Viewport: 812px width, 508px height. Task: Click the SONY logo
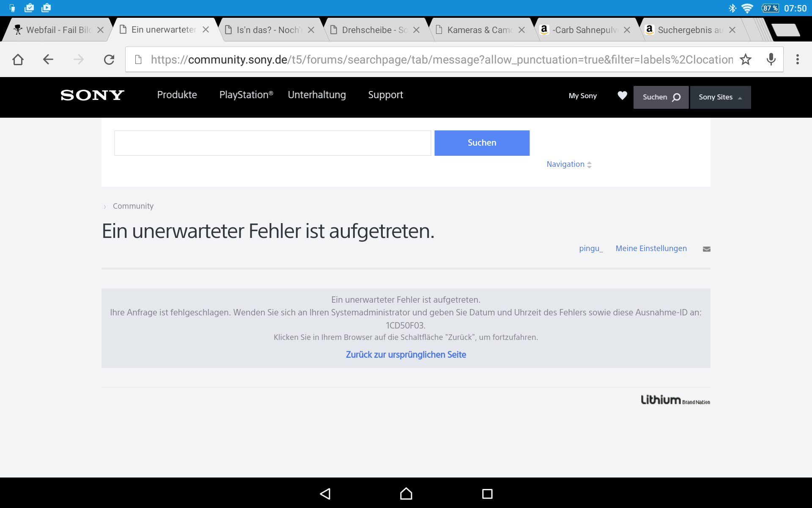tap(91, 96)
